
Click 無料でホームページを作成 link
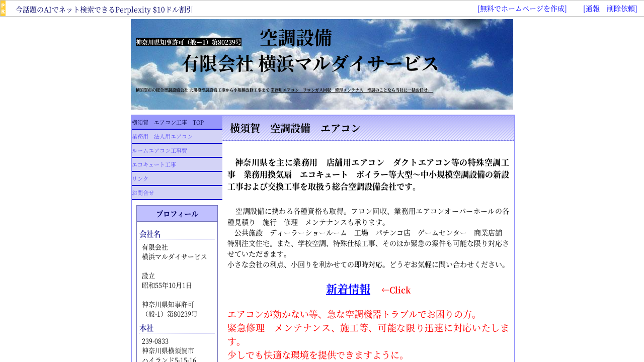point(522,9)
